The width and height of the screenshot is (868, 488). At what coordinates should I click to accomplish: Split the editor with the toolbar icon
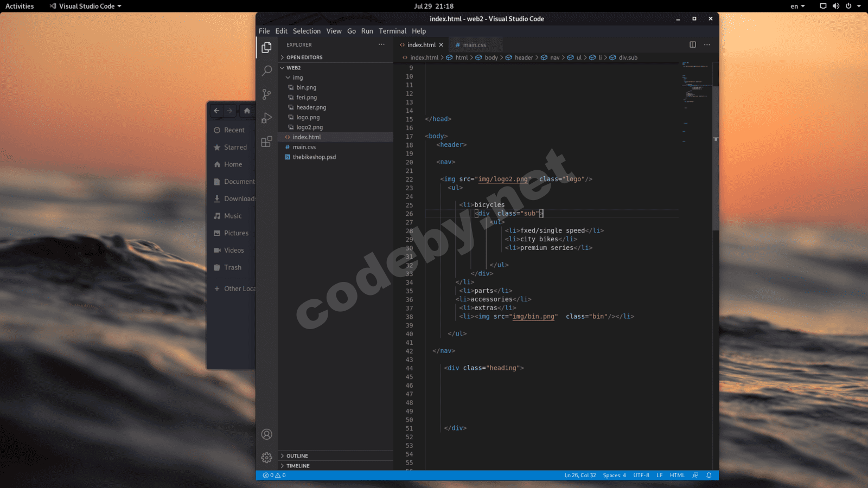point(693,44)
